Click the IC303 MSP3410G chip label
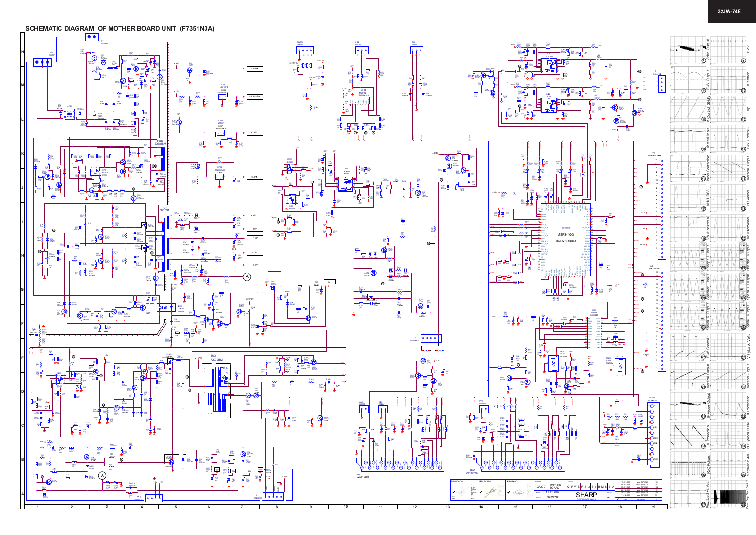Screen dimensions: 756x535 566,234
